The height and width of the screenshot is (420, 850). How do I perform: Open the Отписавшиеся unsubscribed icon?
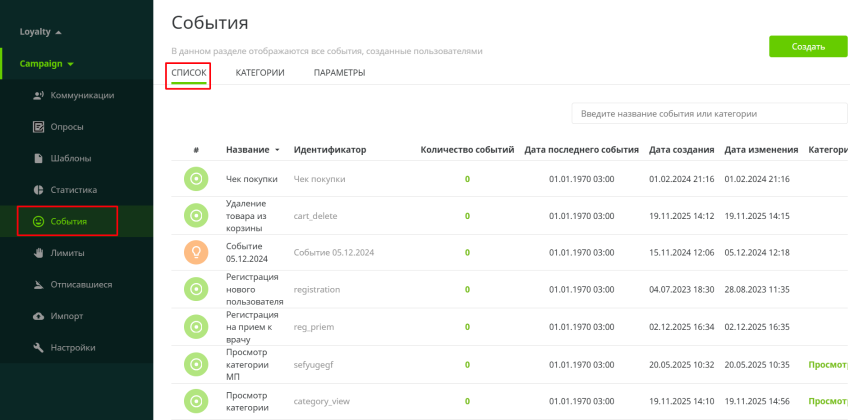pos(39,284)
